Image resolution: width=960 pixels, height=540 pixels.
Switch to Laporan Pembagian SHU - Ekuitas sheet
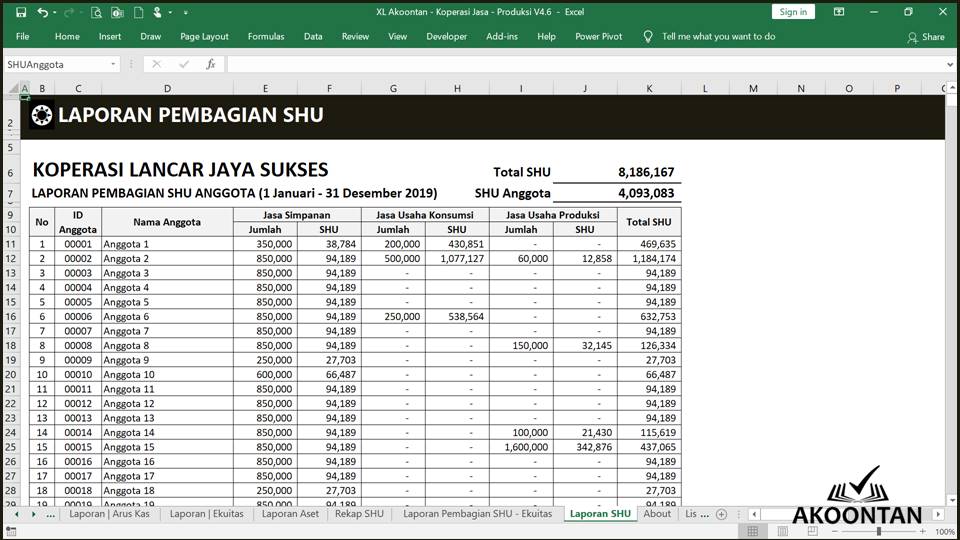478,514
